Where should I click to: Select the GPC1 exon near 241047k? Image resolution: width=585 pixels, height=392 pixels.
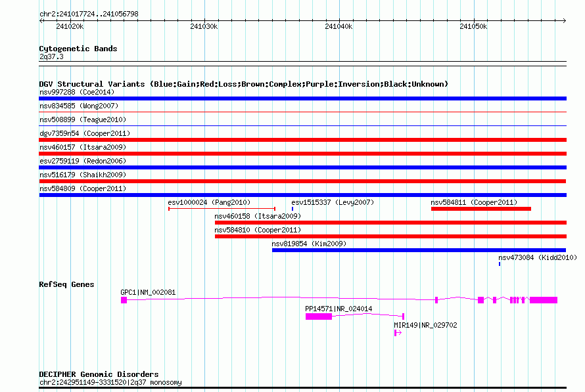pos(436,300)
